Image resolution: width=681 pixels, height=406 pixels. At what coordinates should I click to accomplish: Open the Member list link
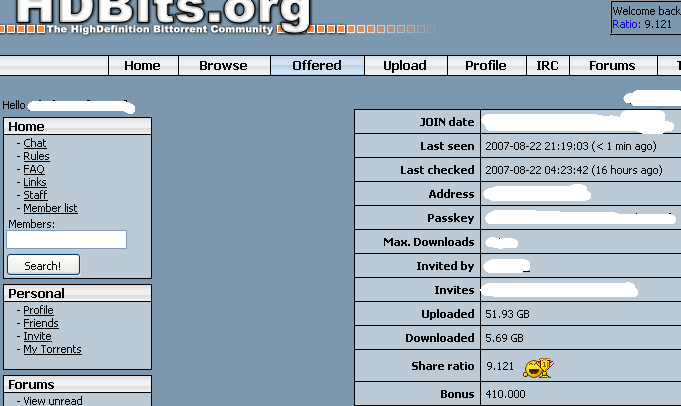pos(50,208)
